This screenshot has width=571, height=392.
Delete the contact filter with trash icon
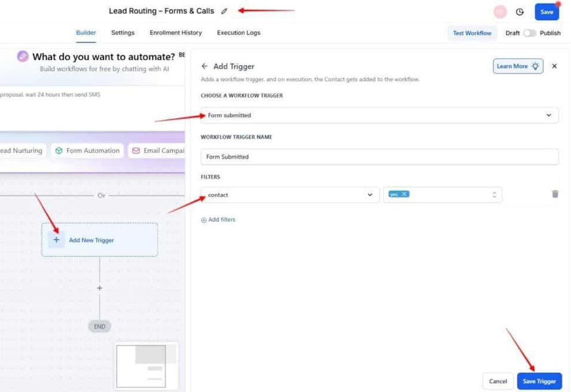coord(555,194)
